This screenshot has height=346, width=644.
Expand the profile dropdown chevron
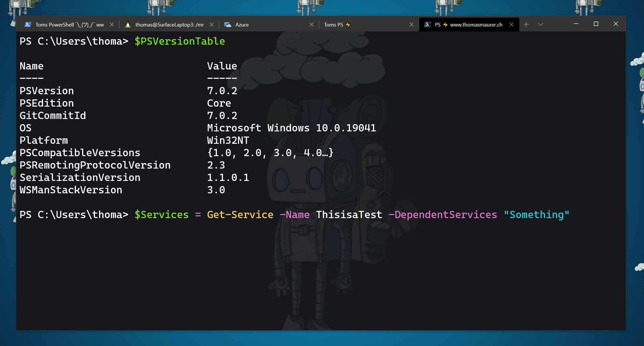pos(541,24)
